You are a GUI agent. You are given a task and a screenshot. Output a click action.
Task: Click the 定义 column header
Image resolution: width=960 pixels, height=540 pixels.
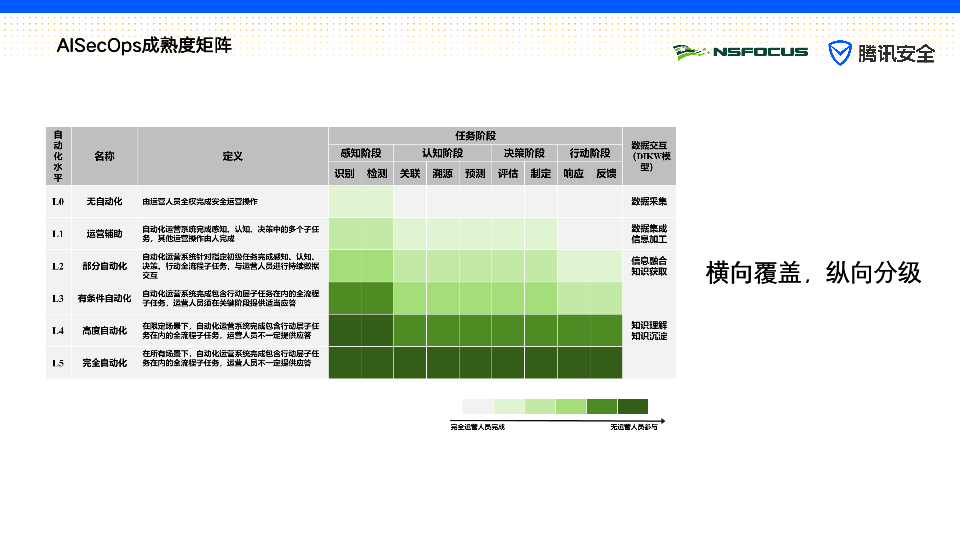[x=233, y=156]
